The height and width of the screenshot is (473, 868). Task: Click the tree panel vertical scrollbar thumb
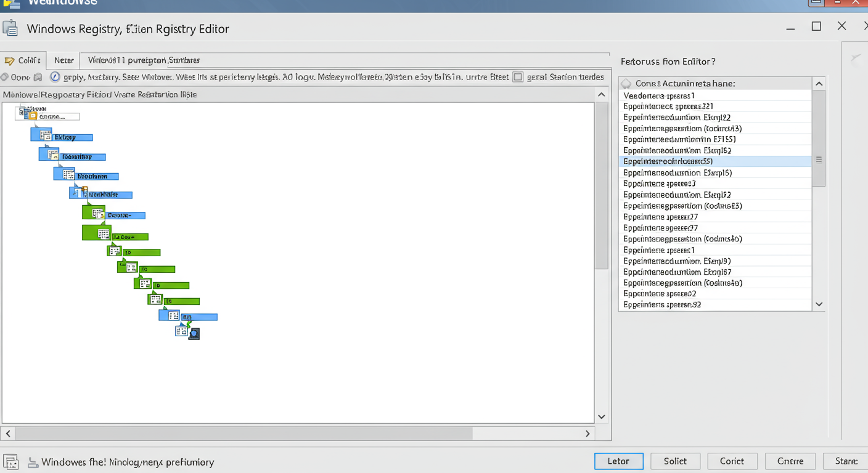[602, 185]
